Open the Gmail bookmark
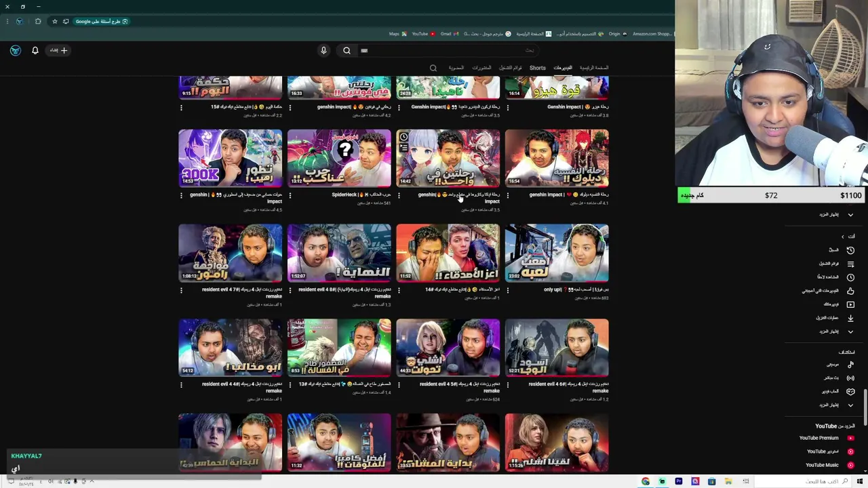Viewport: 868px width, 488px height. tap(450, 34)
